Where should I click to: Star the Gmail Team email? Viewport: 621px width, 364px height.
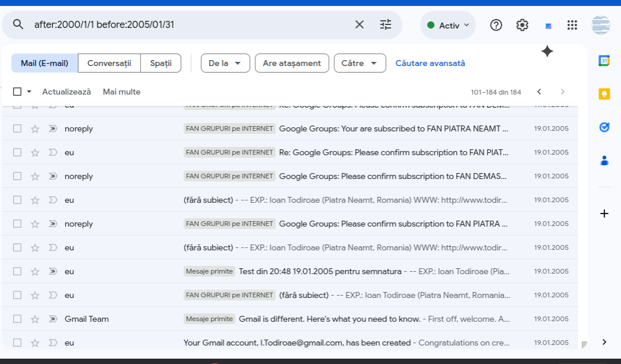pos(35,319)
